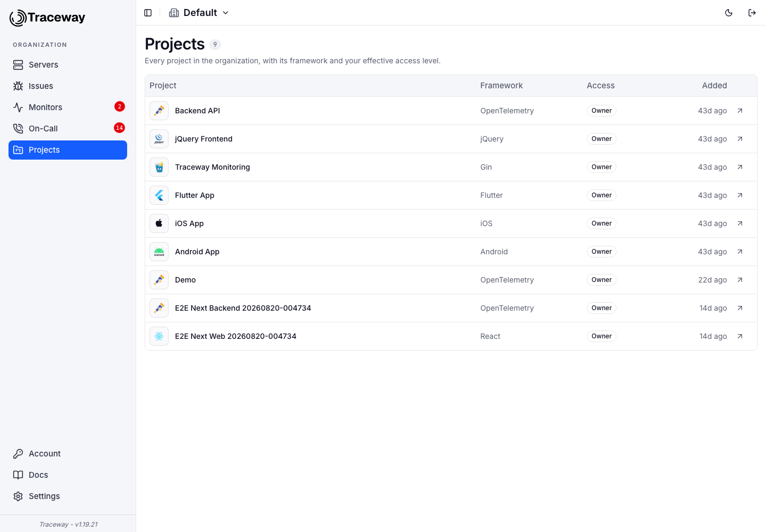
Task: Click the Access column header
Action: (601, 86)
